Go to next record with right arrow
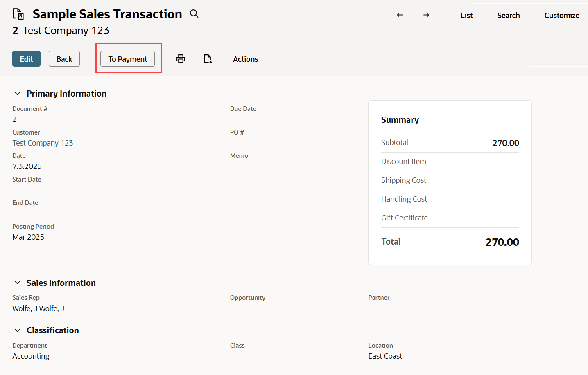 click(x=426, y=15)
